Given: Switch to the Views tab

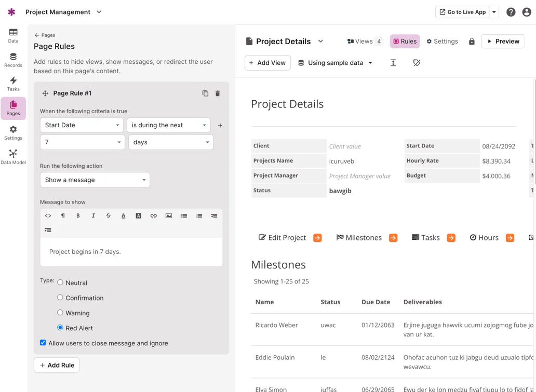Looking at the screenshot, I should coord(365,42).
